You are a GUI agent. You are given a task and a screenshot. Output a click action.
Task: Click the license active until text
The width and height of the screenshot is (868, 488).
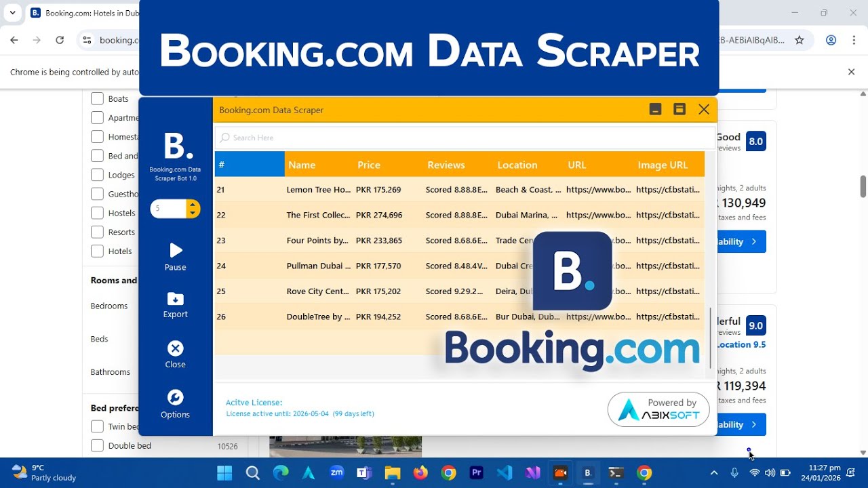click(300, 413)
